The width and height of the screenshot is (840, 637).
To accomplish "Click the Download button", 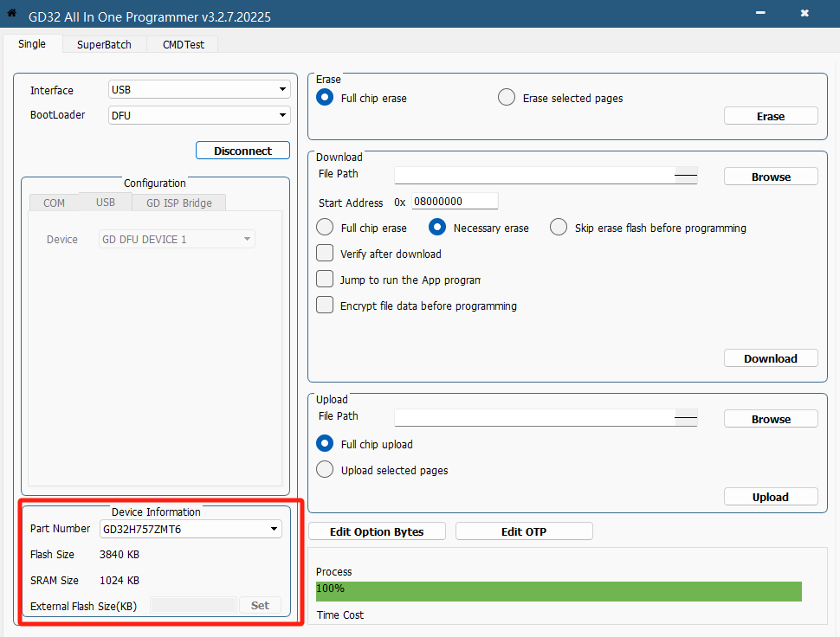I will (771, 358).
